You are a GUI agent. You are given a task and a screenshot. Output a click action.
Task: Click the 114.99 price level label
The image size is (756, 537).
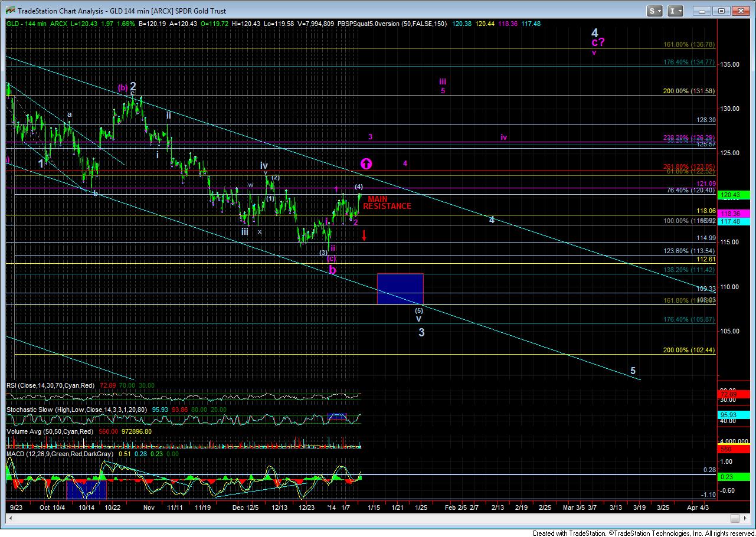706,238
